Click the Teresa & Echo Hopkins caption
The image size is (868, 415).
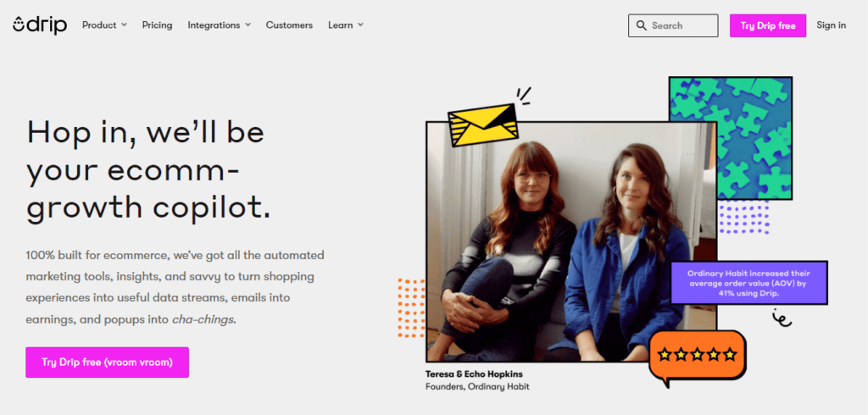[x=474, y=374]
